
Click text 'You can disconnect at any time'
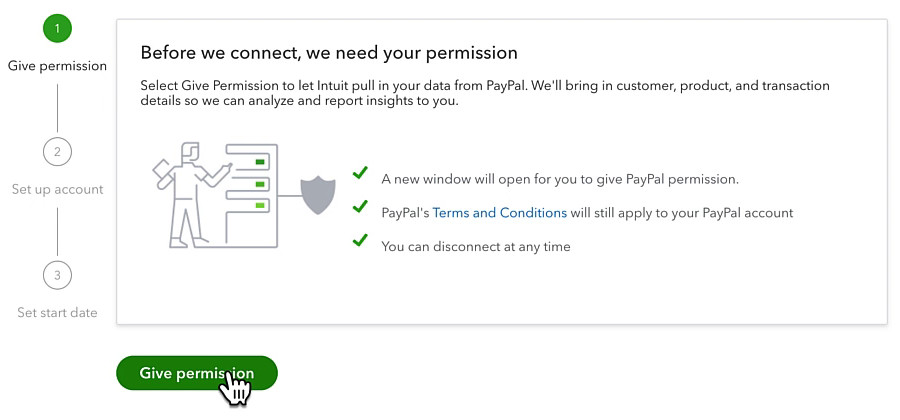476,247
